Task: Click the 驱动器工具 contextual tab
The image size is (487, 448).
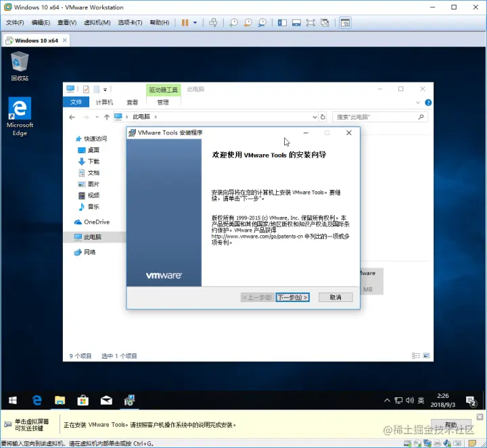Action: [x=164, y=90]
